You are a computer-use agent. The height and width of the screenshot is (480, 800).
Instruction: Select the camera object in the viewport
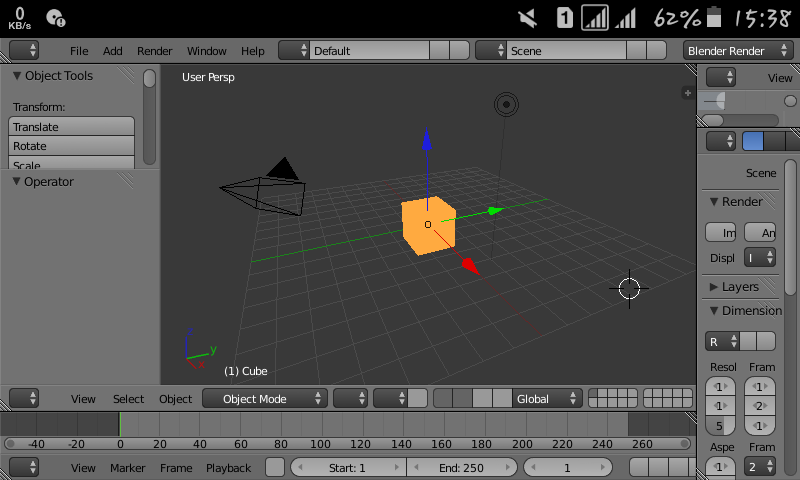(264, 189)
